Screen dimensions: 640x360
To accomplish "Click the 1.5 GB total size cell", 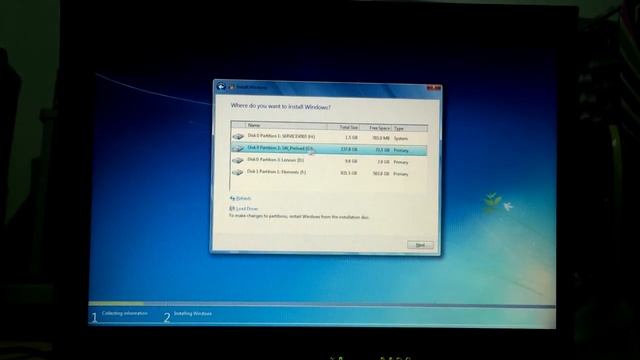I will [351, 138].
